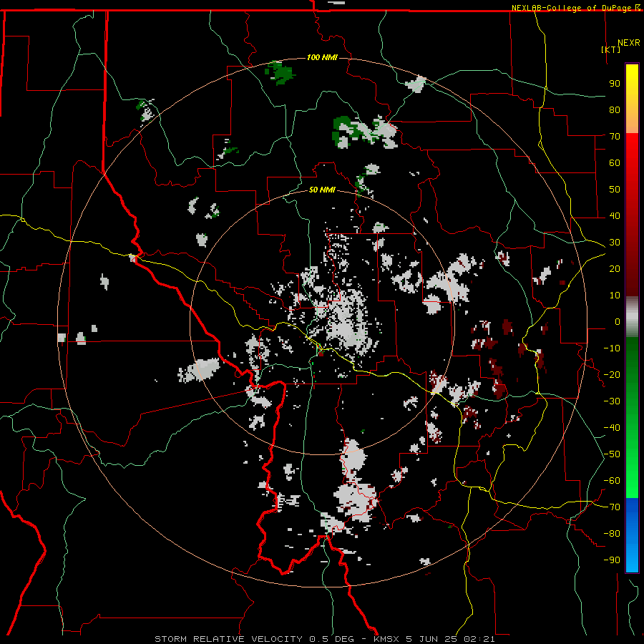Click the 5 JUN 25 date in caption
This screenshot has height=644, width=644.
(x=431, y=639)
